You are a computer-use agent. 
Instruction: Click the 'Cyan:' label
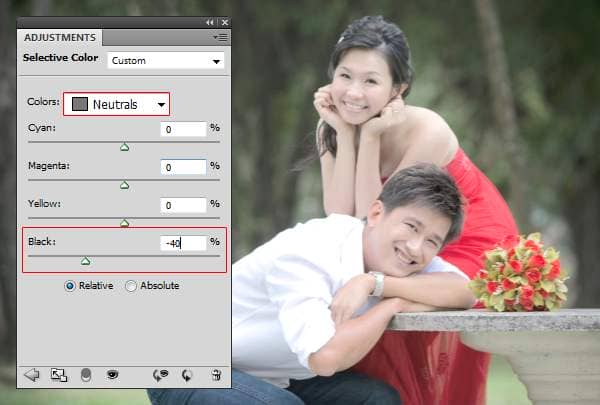click(42, 128)
